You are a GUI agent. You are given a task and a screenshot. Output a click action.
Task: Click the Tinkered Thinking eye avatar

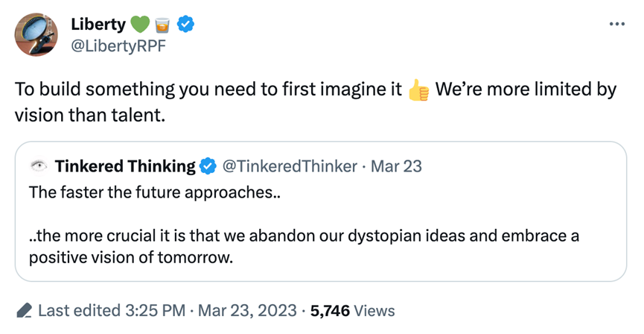coord(39,166)
